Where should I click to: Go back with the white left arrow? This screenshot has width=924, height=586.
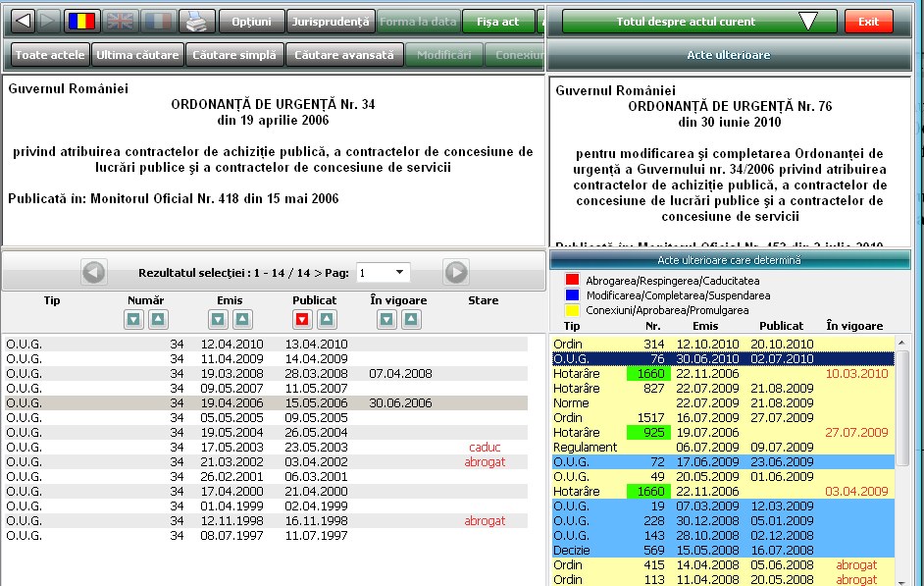pyautogui.click(x=23, y=22)
